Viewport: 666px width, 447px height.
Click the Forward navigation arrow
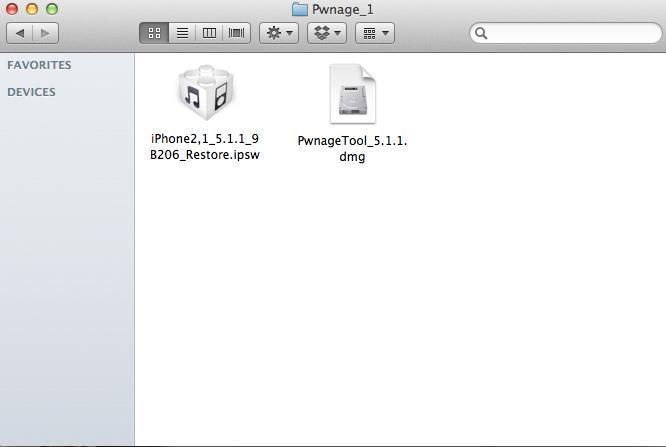click(x=45, y=33)
